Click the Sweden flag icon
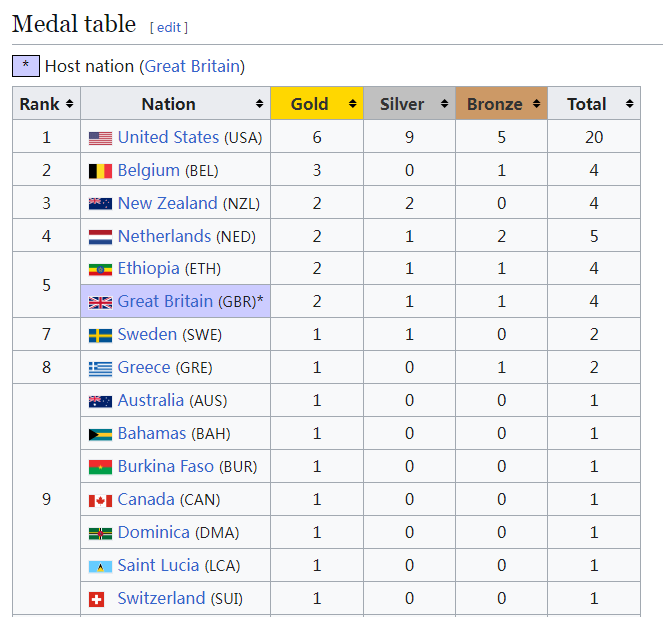The height and width of the screenshot is (617, 663). click(100, 336)
